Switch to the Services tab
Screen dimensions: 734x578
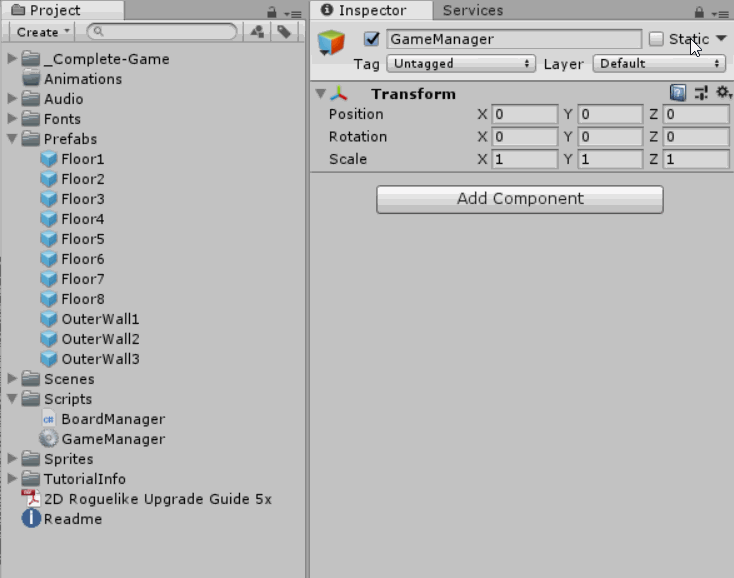click(473, 10)
